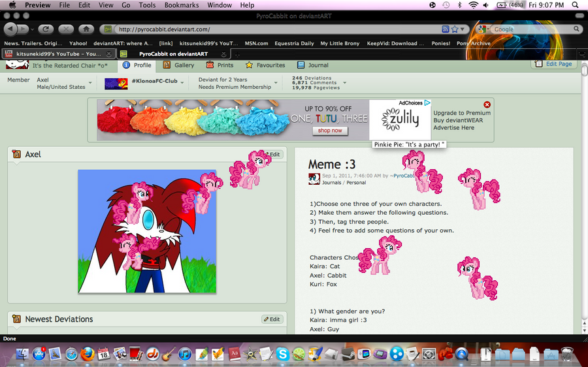Open the App Store from the Dock
588x367 pixels.
click(x=39, y=353)
